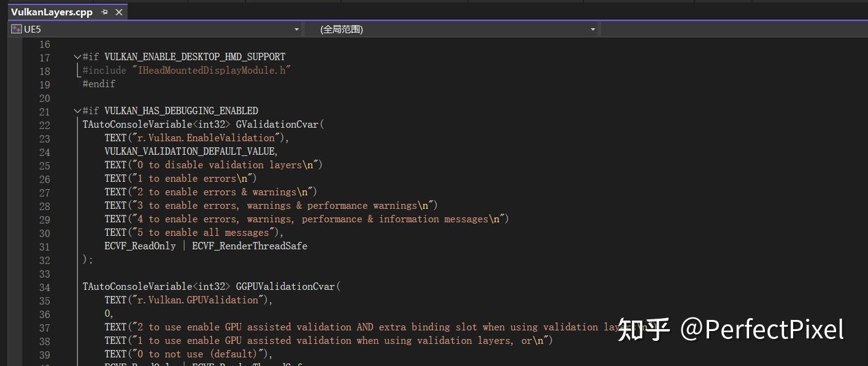
Task: Open the UE5 project dropdown
Action: pyautogui.click(x=296, y=29)
